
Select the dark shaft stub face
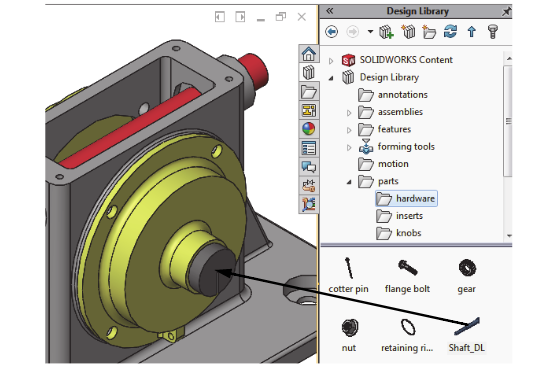[218, 271]
